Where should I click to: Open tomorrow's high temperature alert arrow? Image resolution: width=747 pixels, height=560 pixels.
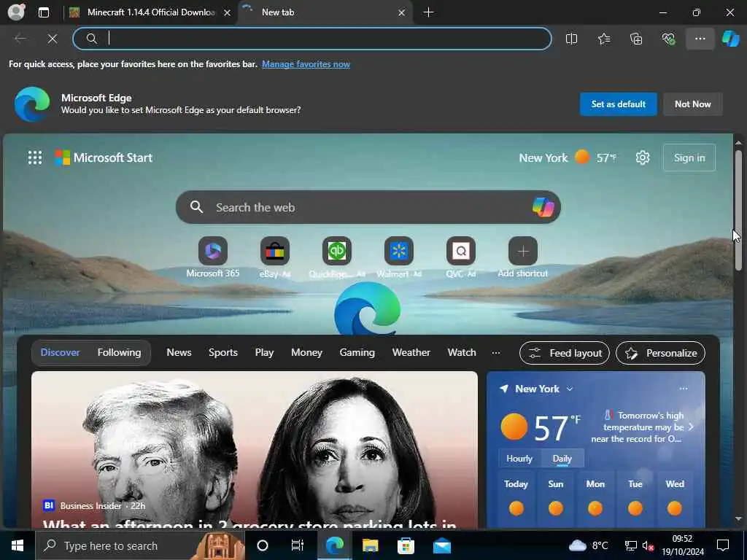pos(691,427)
